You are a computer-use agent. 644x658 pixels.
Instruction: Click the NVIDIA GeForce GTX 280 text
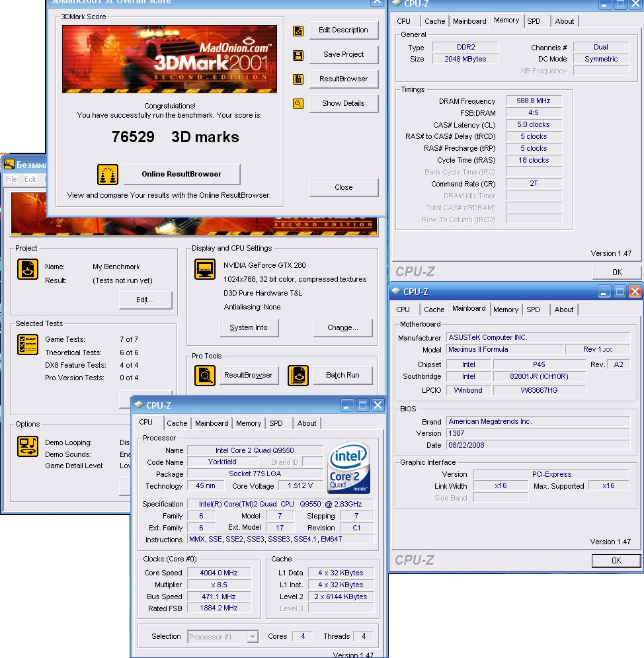(x=264, y=265)
